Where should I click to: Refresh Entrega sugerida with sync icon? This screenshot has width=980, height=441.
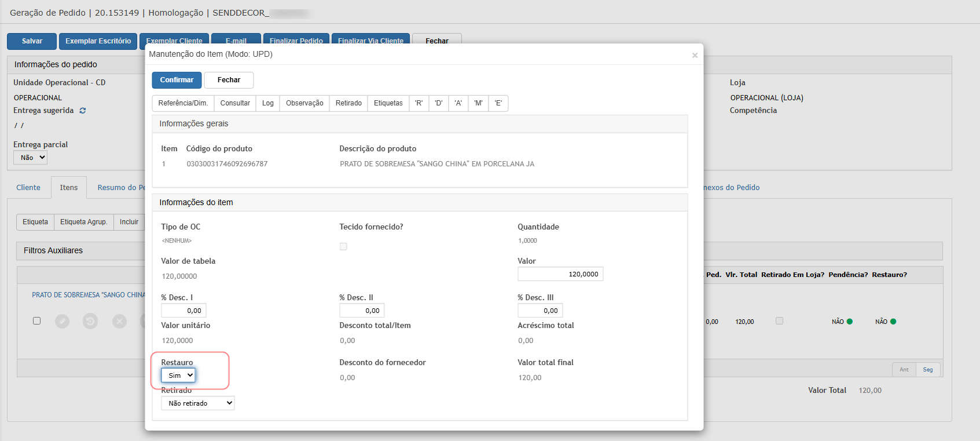(x=83, y=111)
